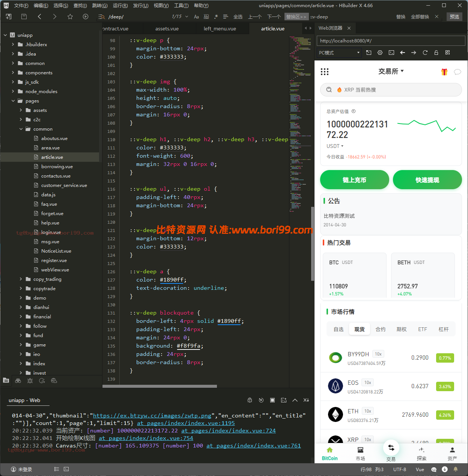Click the 链上充币 green button

[x=355, y=180]
